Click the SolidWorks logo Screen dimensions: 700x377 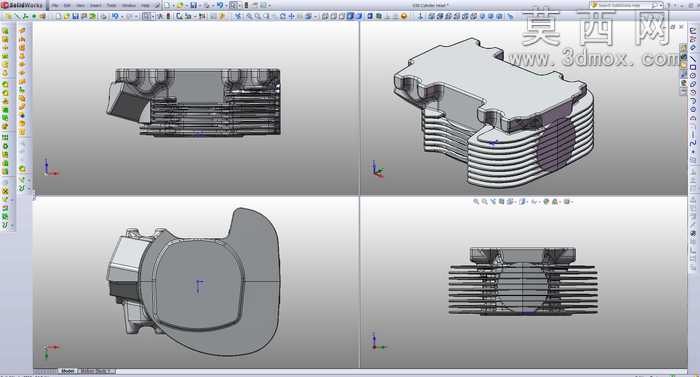pyautogui.click(x=22, y=5)
